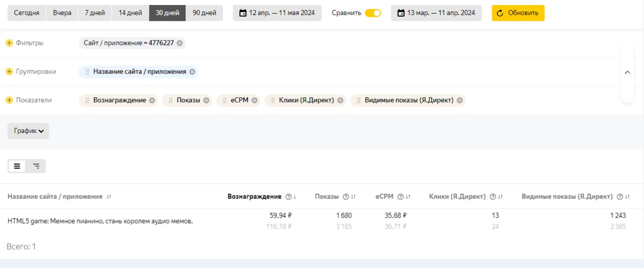The height and width of the screenshot is (268, 644).
Task: Switch to flat list table view
Action: click(x=17, y=166)
